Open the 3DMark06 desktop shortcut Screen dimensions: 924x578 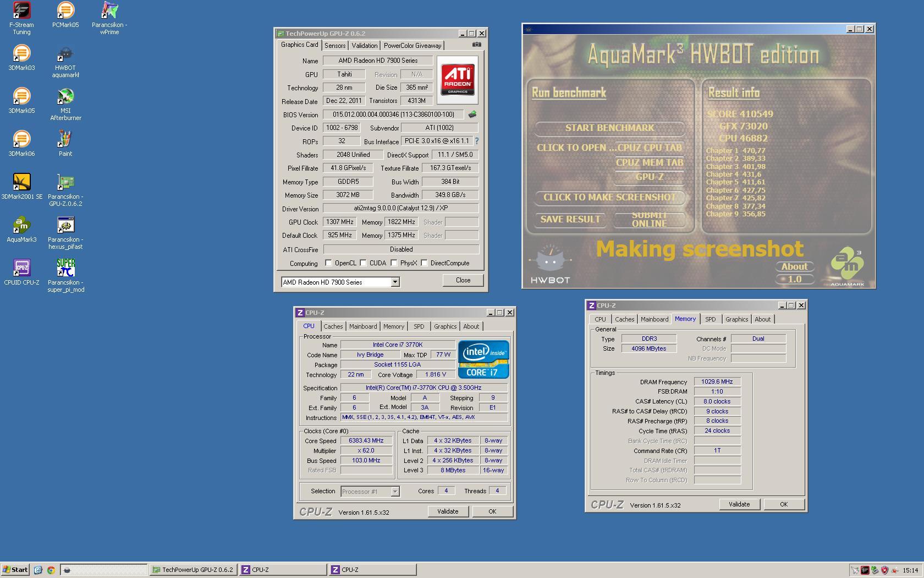21,144
